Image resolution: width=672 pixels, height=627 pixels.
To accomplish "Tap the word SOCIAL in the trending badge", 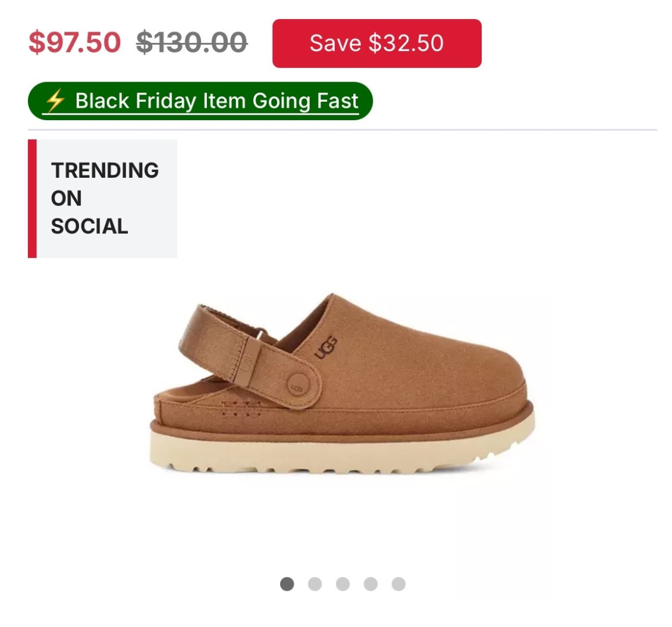I will pyautogui.click(x=89, y=227).
